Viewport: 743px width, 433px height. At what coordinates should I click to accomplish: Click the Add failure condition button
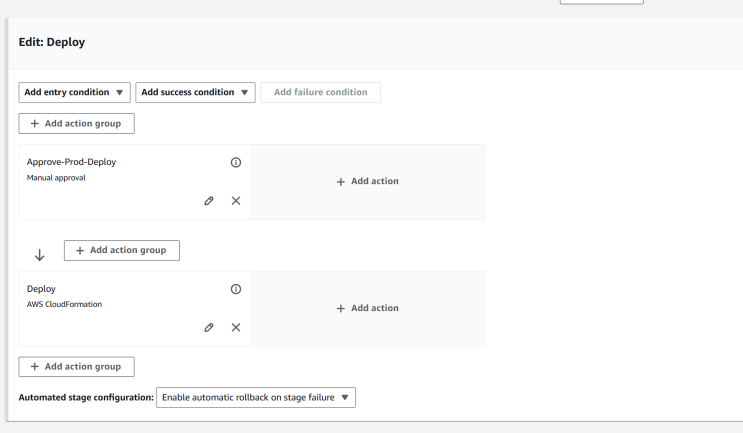[320, 92]
